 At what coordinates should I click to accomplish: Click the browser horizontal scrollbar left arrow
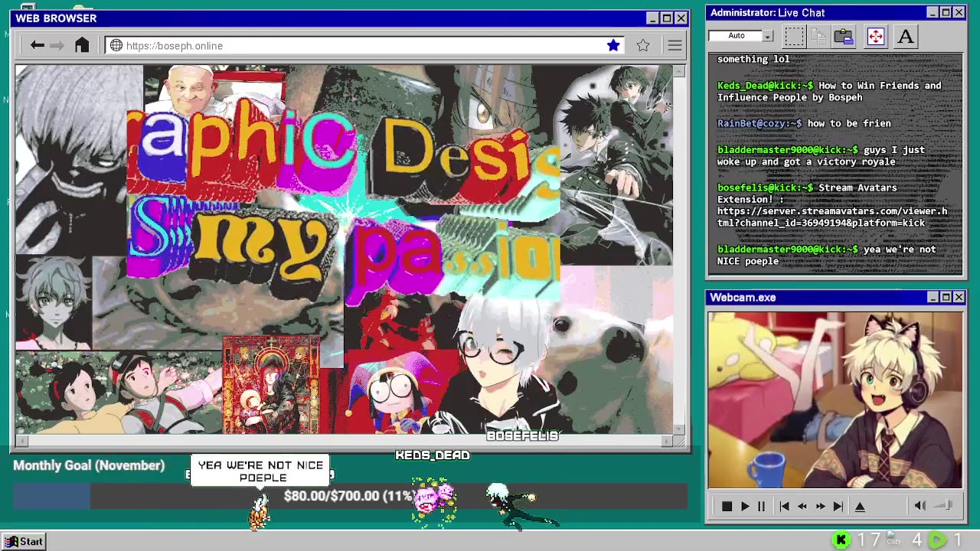click(x=21, y=441)
